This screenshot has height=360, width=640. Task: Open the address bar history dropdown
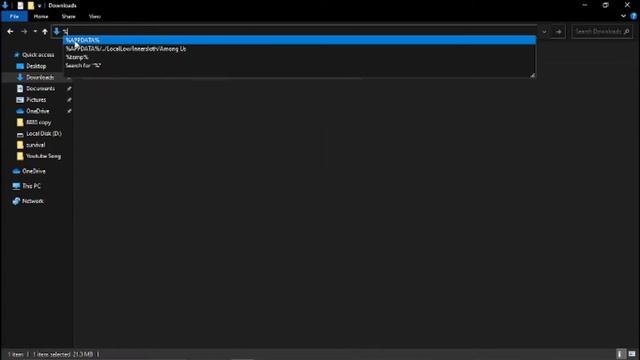[x=544, y=31]
